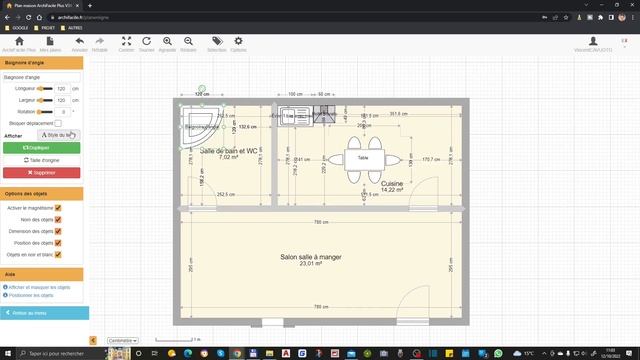Open the user account icon
640x360 pixels.
pos(593,41)
